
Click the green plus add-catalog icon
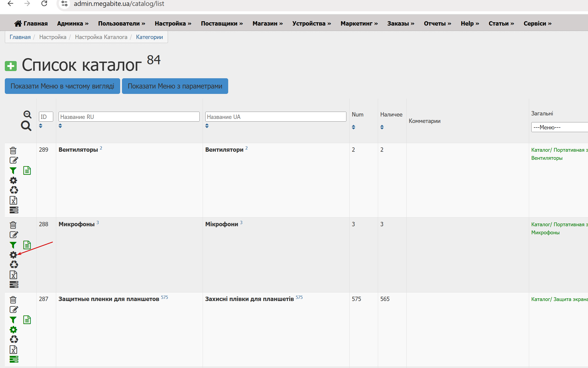(x=11, y=66)
